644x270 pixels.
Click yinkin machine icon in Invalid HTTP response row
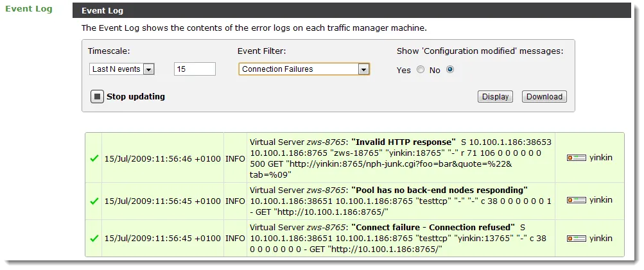576,158
